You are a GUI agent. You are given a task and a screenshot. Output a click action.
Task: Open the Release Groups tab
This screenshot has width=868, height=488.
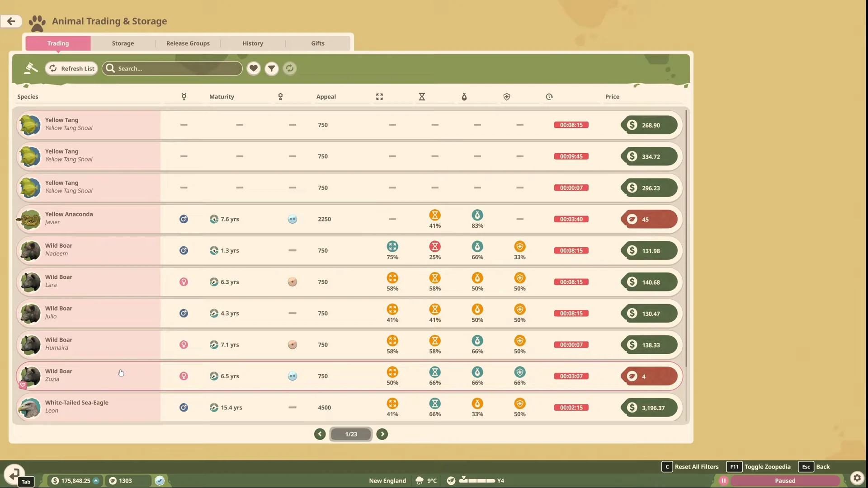pyautogui.click(x=188, y=43)
